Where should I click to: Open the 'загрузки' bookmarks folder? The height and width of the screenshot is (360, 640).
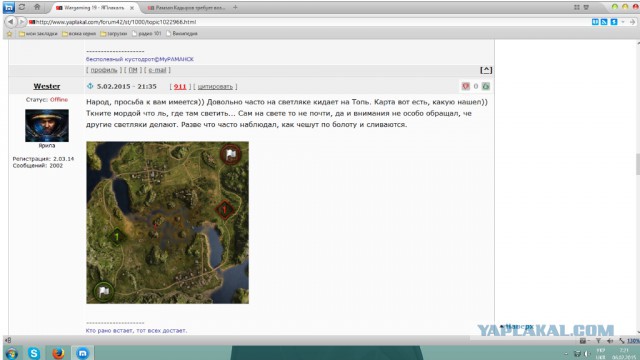pos(113,33)
